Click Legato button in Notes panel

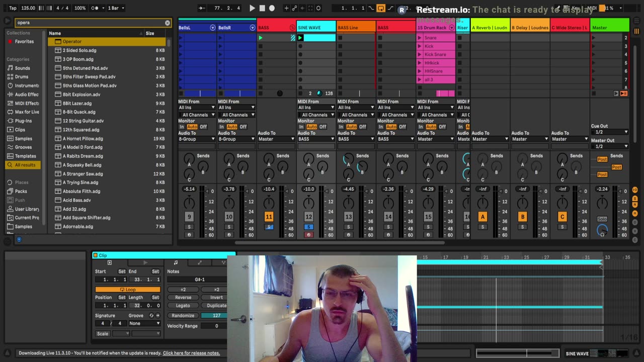point(183,306)
